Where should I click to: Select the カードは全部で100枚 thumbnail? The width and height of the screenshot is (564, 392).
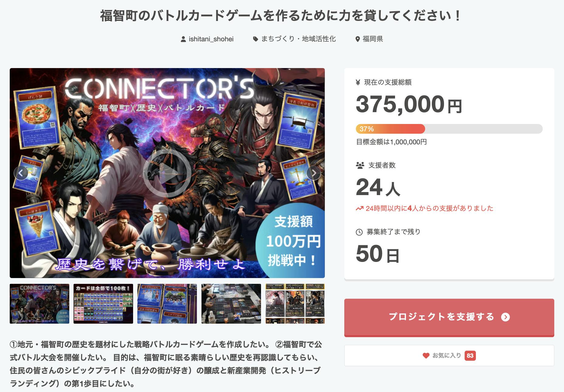pyautogui.click(x=103, y=304)
